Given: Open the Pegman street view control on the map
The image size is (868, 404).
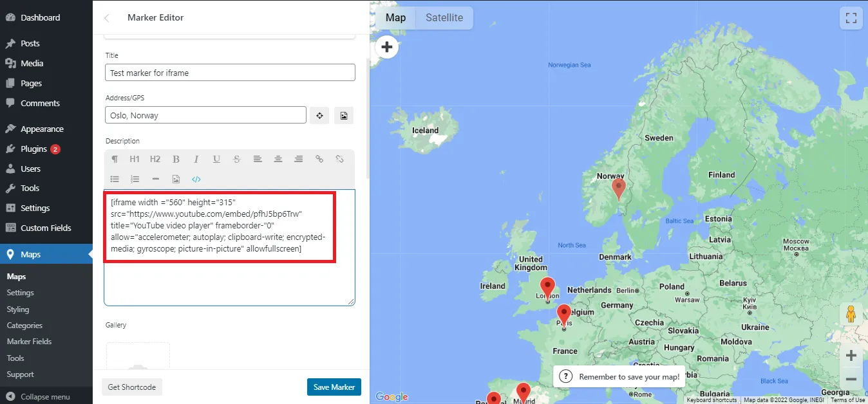Looking at the screenshot, I should (x=851, y=314).
